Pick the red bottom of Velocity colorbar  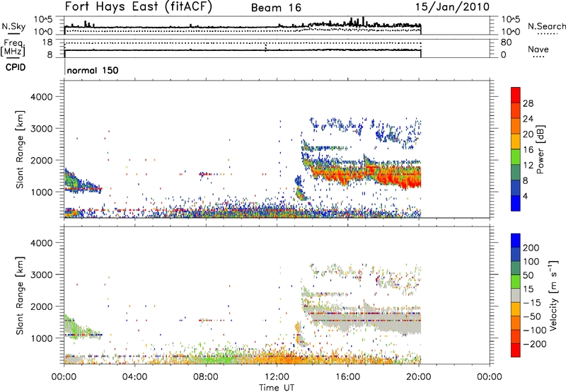tap(516, 350)
